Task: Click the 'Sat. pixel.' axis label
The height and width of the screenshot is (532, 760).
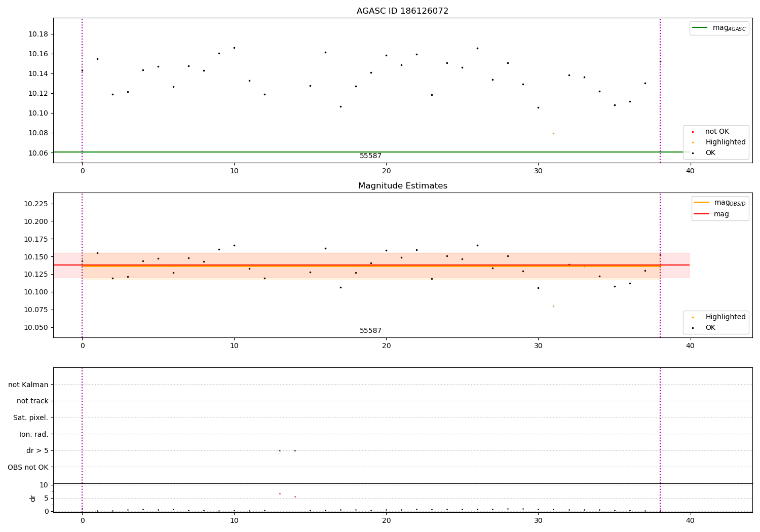Action: coord(31,417)
